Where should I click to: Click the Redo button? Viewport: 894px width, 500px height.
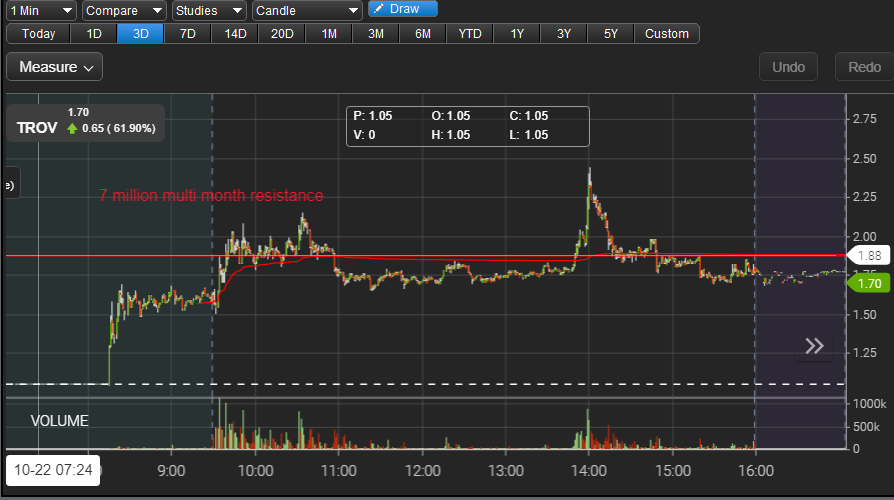(864, 67)
